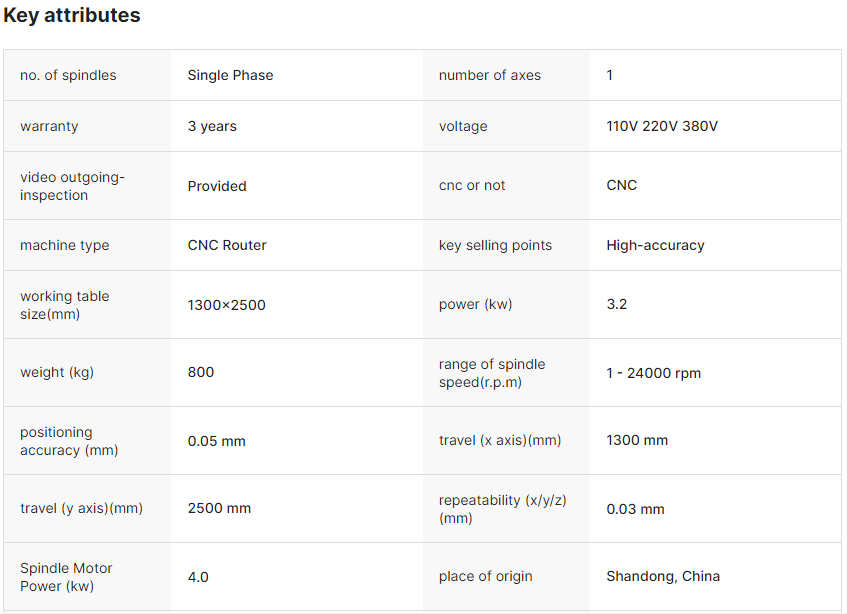
Task: Click the Key attributes heading
Action: click(x=72, y=16)
